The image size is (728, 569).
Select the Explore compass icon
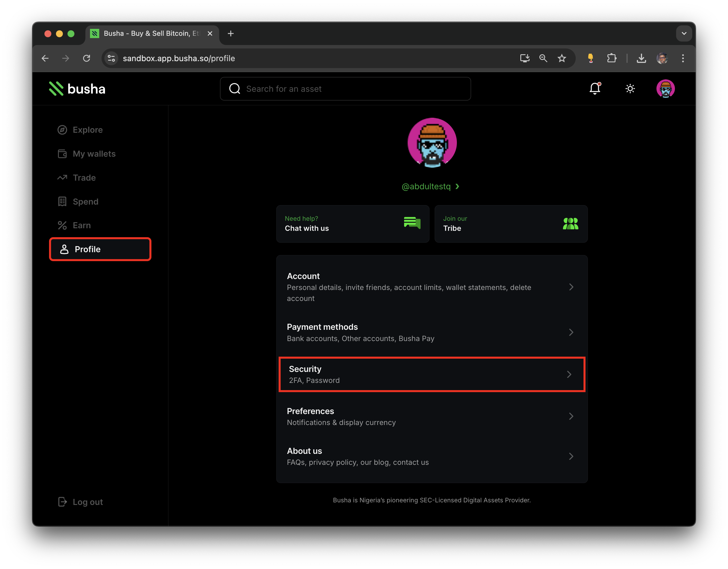(x=62, y=130)
